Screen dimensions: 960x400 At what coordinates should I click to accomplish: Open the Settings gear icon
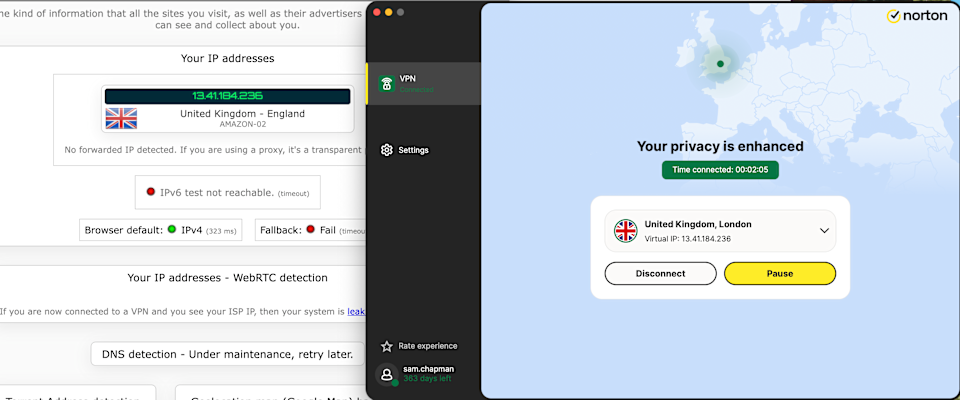pyautogui.click(x=387, y=150)
